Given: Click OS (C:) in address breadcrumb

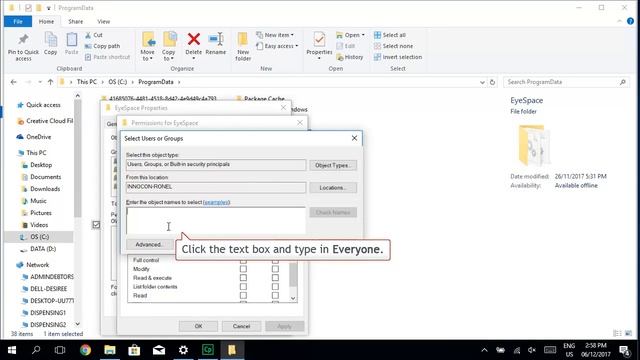Looking at the screenshot, I should (x=118, y=82).
